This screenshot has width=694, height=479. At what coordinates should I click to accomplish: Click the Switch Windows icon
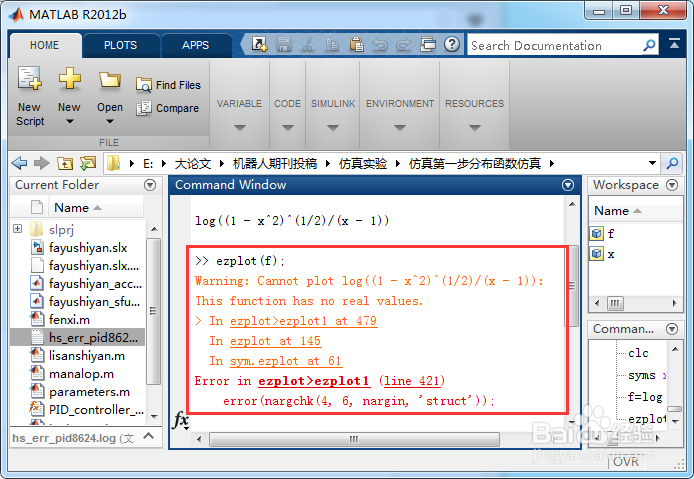tap(428, 44)
